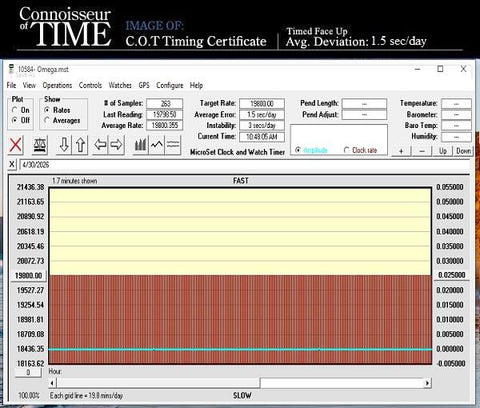
Task: Click the Pend Length field
Action: coord(364,104)
